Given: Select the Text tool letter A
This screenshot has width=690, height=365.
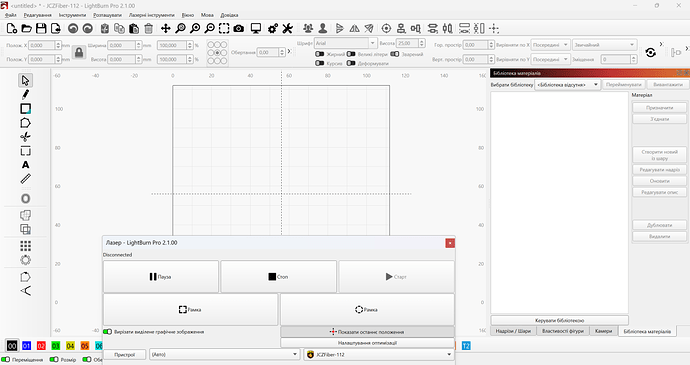Looking at the screenshot, I should [26, 165].
